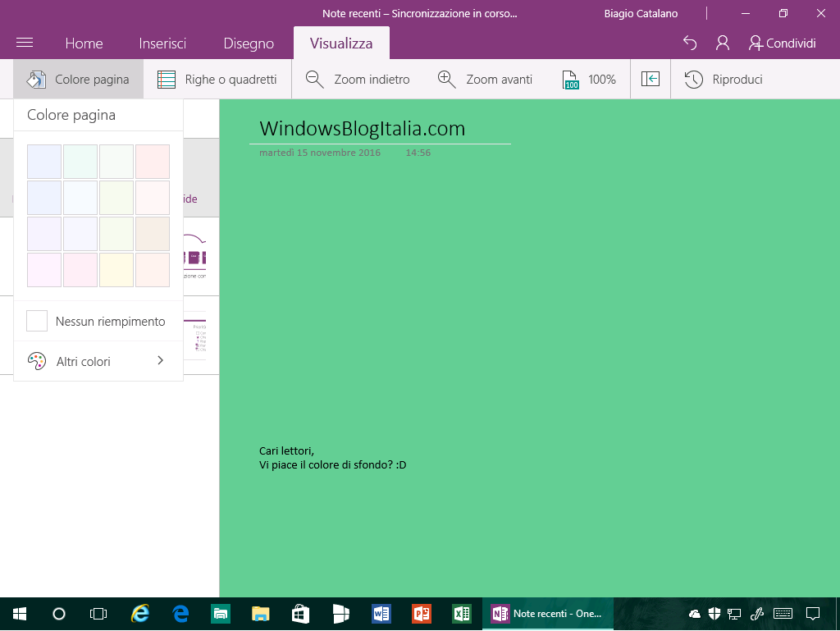Viewport: 840px width, 631px height.
Task: Open File Explorer from taskbar
Action: tap(260, 614)
